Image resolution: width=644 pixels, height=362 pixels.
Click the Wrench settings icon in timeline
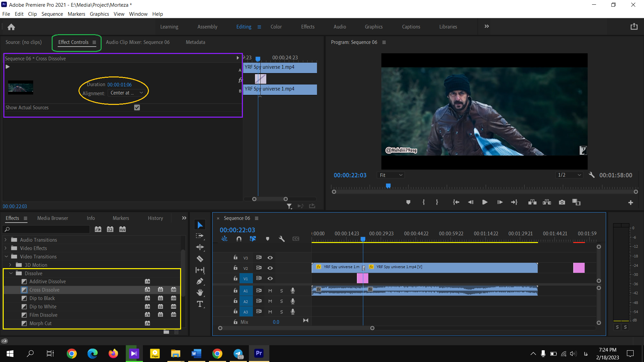pos(281,239)
